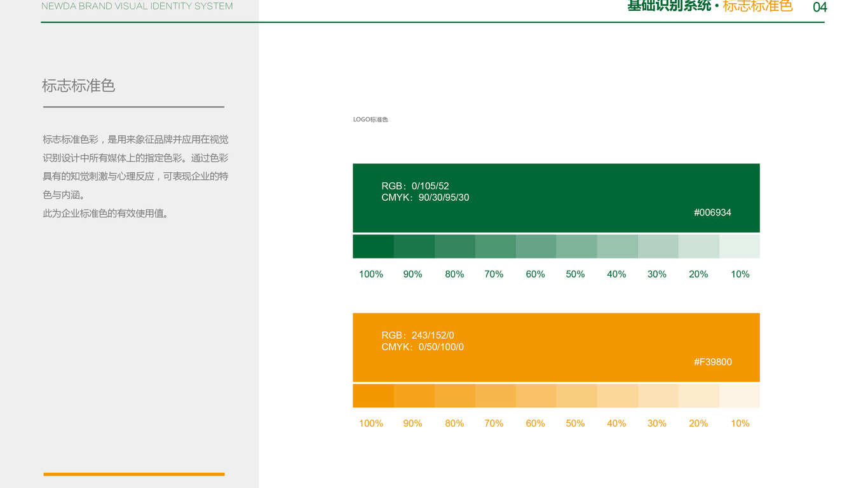
Task: Click the 40% green tint swatch
Action: point(618,247)
